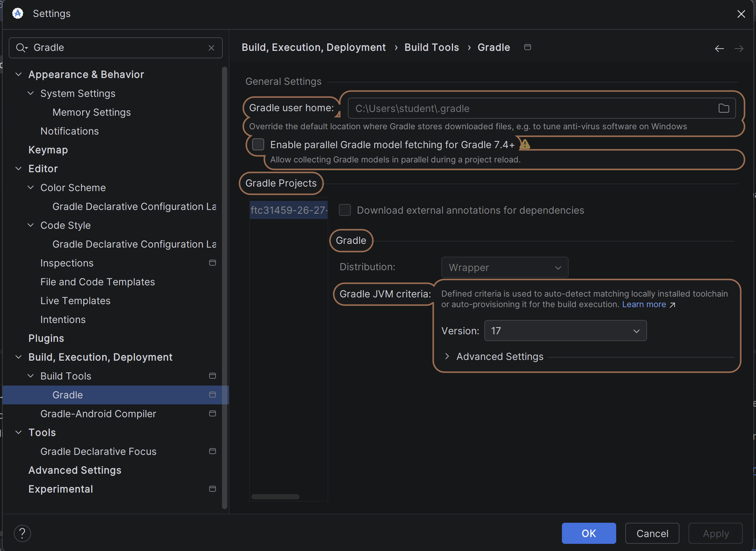This screenshot has height=551, width=756.
Task: Open the JVM Version 17 dropdown
Action: [x=565, y=331]
